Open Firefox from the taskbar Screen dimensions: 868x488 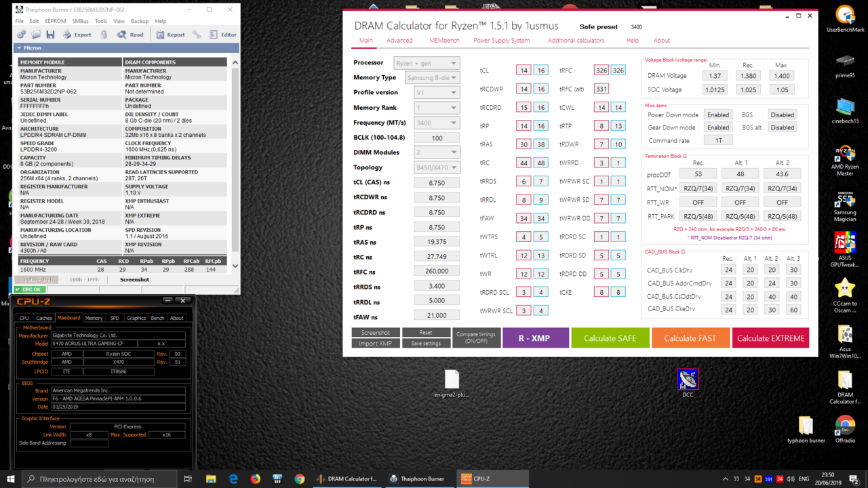coord(255,479)
